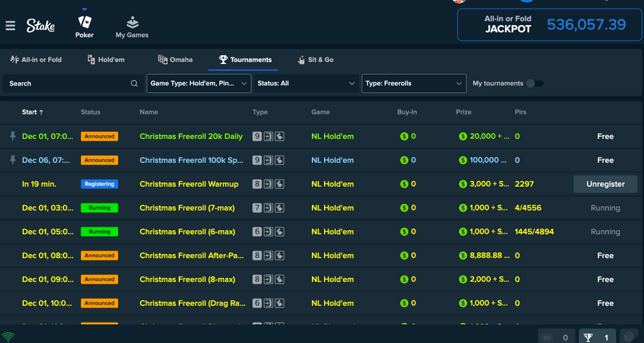Open the All-in or Fold Jackpot banner
The height and width of the screenshot is (343, 644).
[550, 24]
